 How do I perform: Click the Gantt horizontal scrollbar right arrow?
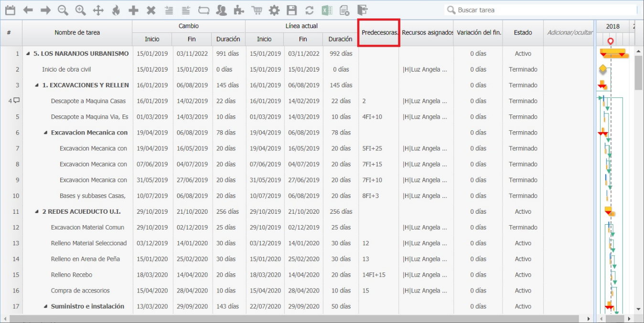tap(629, 318)
